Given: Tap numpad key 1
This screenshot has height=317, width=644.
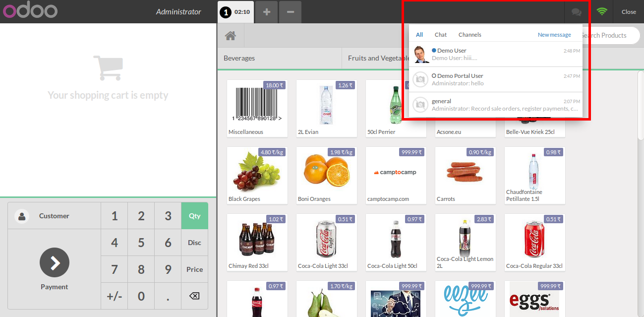Looking at the screenshot, I should (x=115, y=216).
